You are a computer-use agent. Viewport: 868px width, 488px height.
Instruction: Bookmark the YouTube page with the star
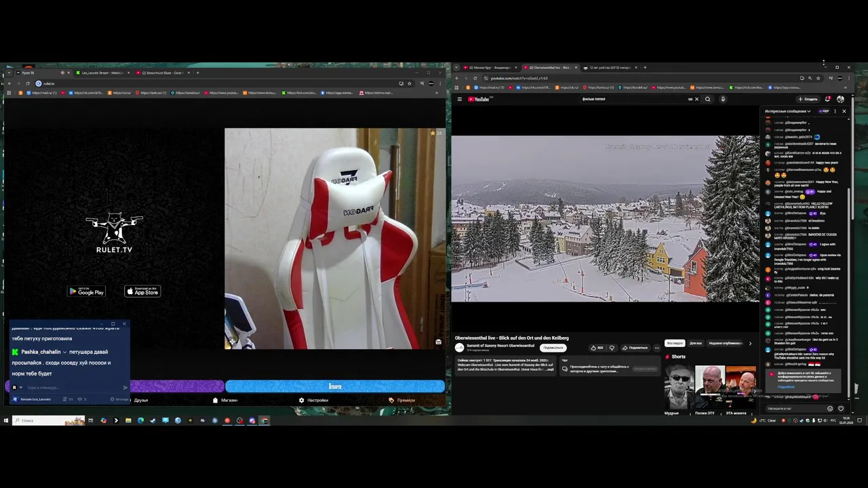point(818,78)
